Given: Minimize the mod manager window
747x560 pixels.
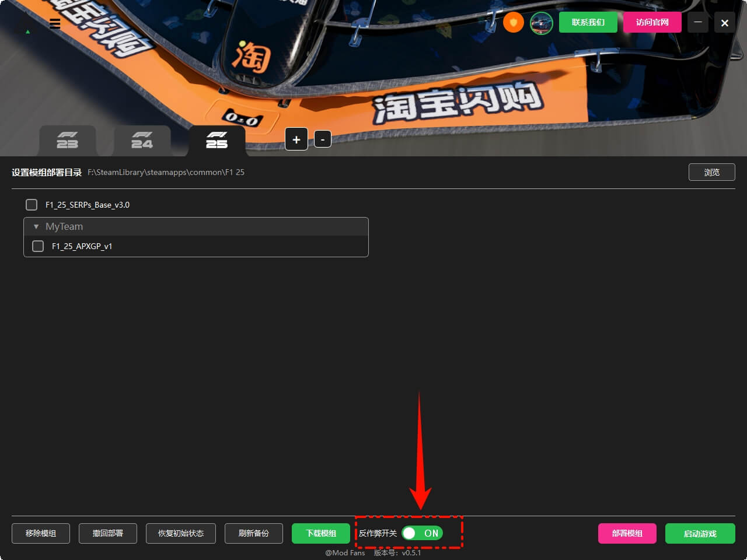Looking at the screenshot, I should coord(698,23).
